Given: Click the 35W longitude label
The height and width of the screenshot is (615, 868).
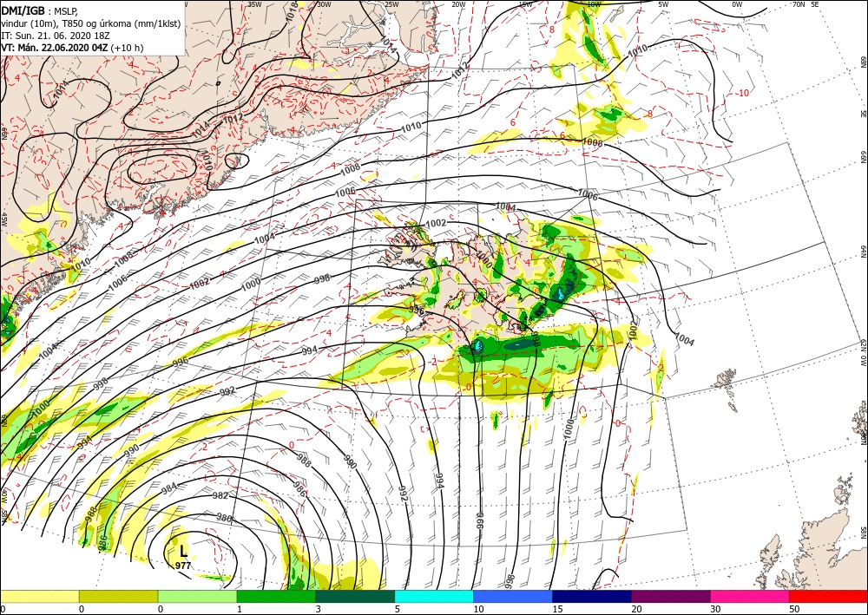Looking at the screenshot, I should [x=254, y=4].
